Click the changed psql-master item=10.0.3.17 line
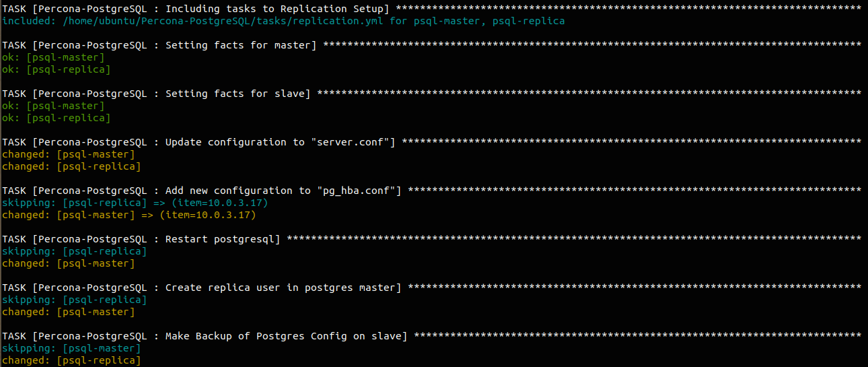868x367 pixels. tap(129, 215)
